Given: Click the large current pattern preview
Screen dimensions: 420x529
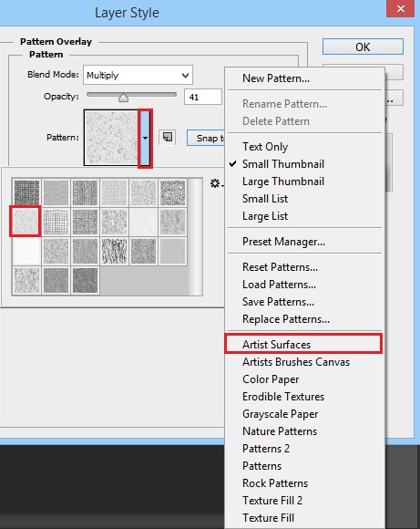Looking at the screenshot, I should pyautogui.click(x=111, y=138).
